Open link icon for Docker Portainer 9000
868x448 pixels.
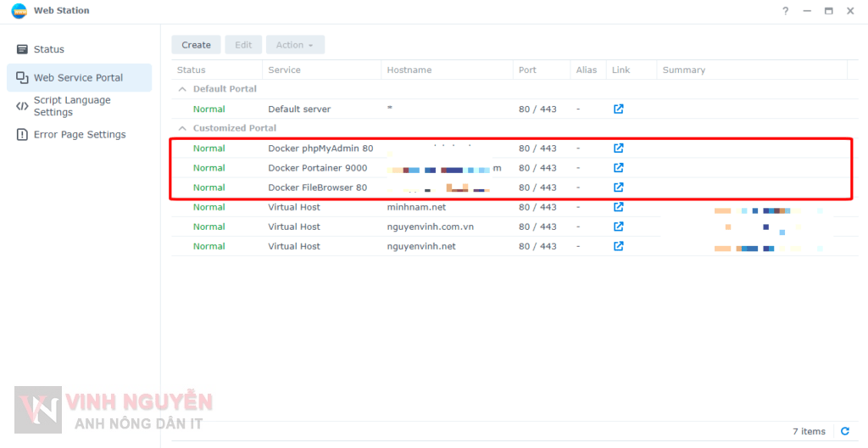[x=619, y=168]
